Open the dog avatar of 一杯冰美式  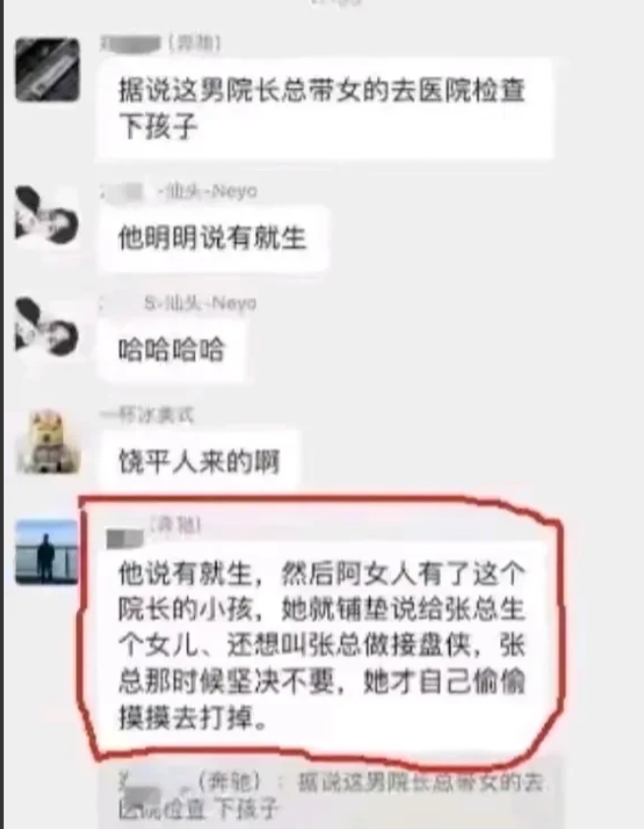47,441
